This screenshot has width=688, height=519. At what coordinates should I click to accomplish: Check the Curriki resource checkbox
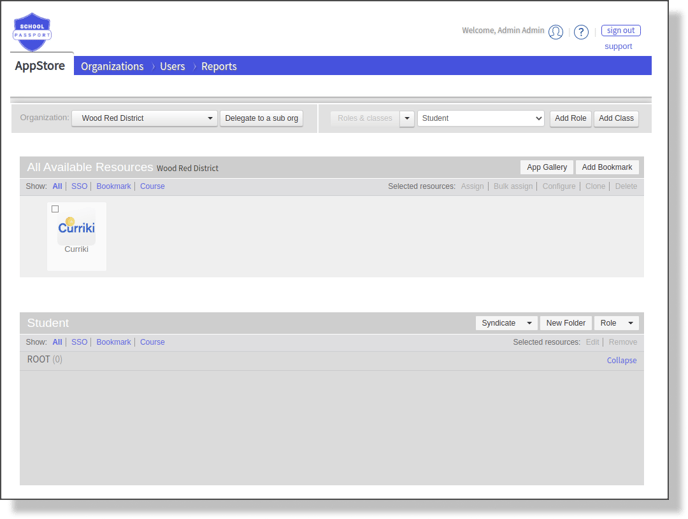55,209
